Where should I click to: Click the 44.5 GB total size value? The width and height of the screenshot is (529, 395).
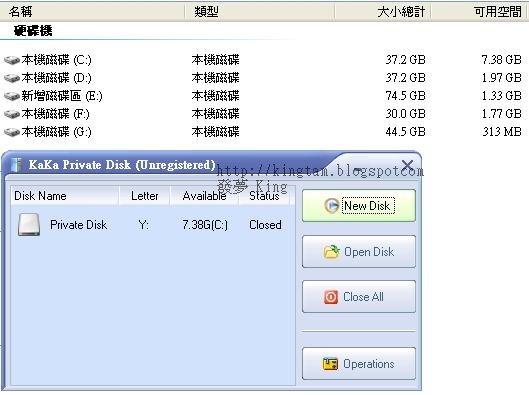click(x=406, y=132)
